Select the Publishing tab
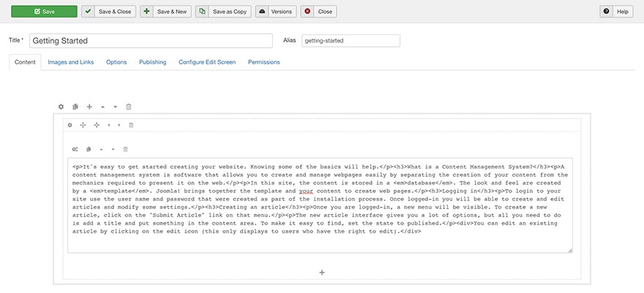 (153, 62)
